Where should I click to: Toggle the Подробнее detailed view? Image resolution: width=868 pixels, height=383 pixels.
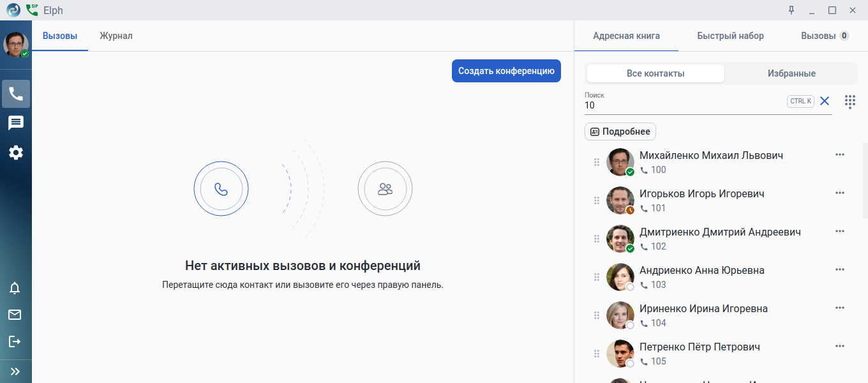tap(620, 131)
